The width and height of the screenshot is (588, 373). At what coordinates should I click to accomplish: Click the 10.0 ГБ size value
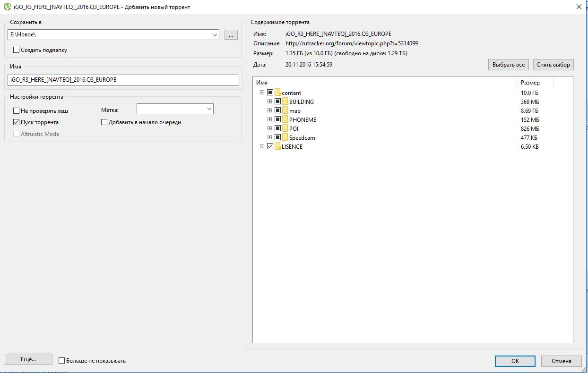529,93
